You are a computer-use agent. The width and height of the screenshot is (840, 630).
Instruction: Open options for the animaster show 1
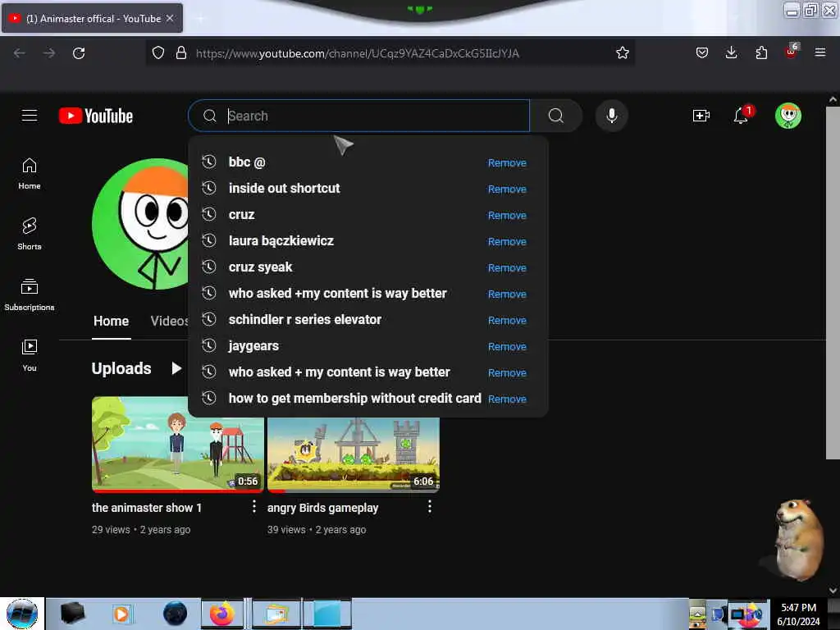click(x=254, y=507)
